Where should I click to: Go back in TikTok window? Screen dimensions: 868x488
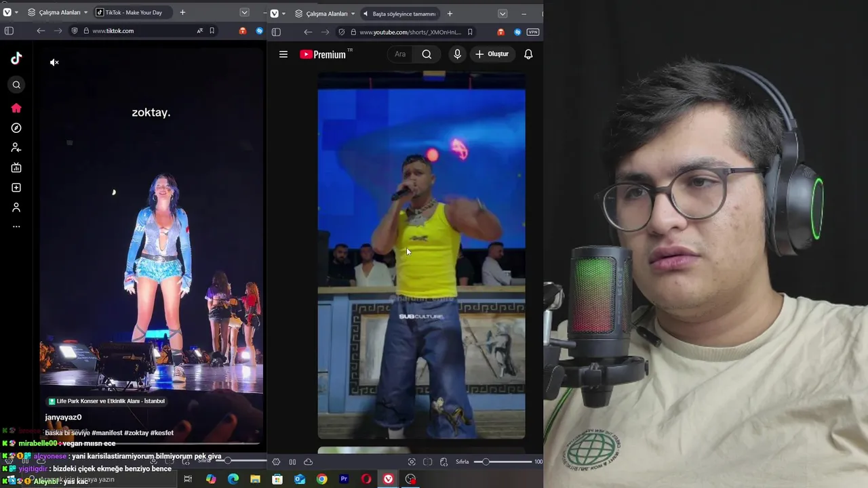point(41,30)
